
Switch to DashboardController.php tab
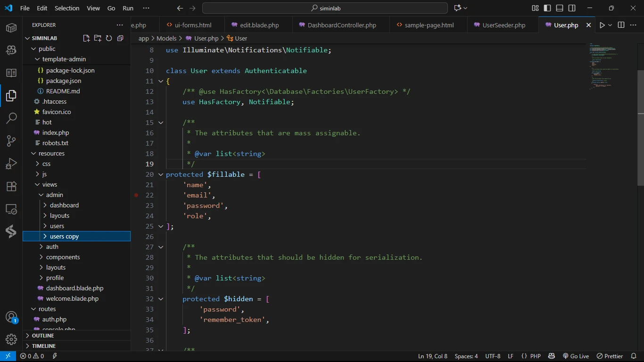click(341, 25)
